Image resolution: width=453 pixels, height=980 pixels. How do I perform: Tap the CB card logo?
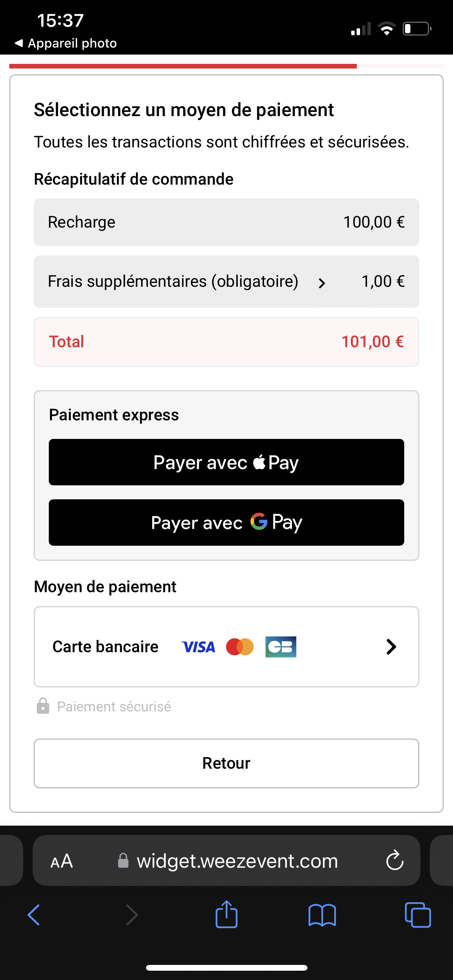tap(281, 647)
